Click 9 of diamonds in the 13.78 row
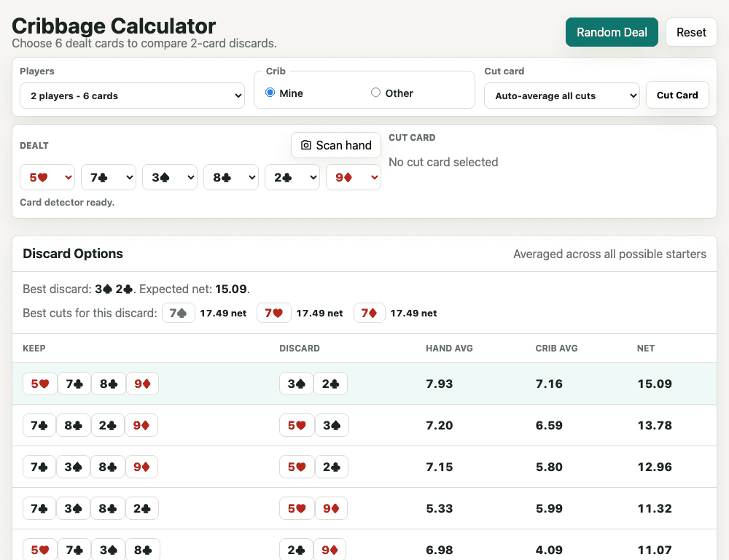Image resolution: width=729 pixels, height=560 pixels. [141, 425]
